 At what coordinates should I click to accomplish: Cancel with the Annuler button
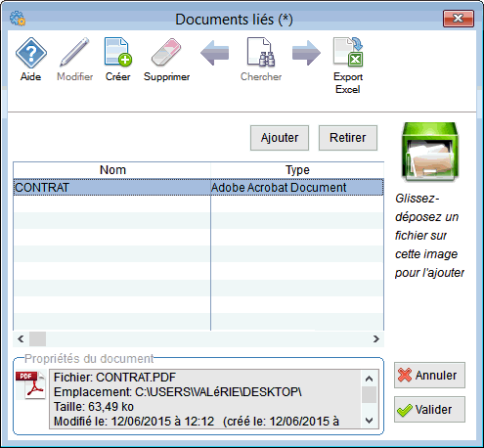(x=429, y=376)
